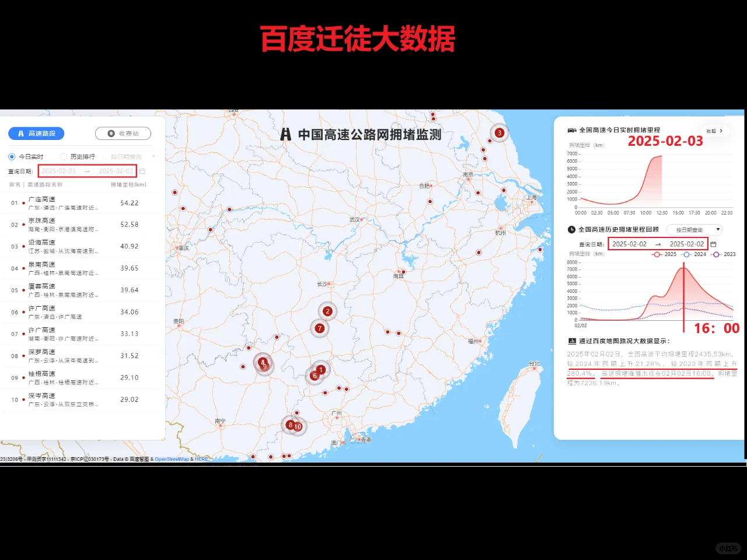Viewport: 747px width, 560px height.
Task: Open calendar icon beside 2025-02-02 date range
Action: [x=713, y=244]
